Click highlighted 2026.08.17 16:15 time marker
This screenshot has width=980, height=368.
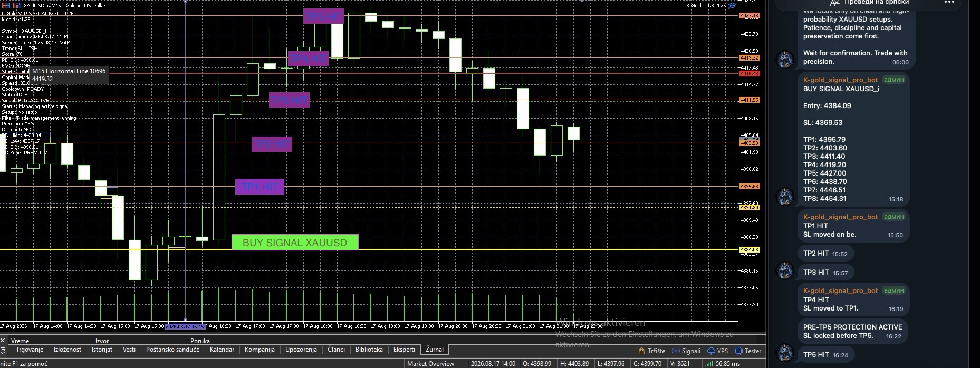pyautogui.click(x=185, y=326)
